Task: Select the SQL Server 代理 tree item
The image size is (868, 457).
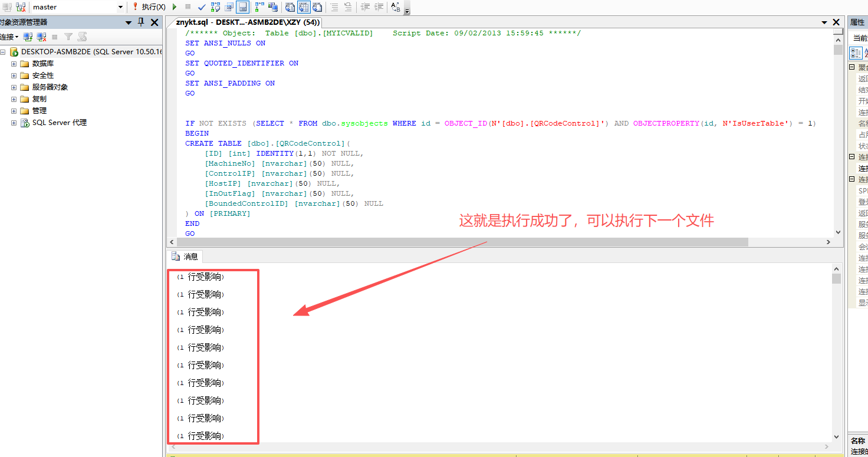Action: [x=59, y=123]
